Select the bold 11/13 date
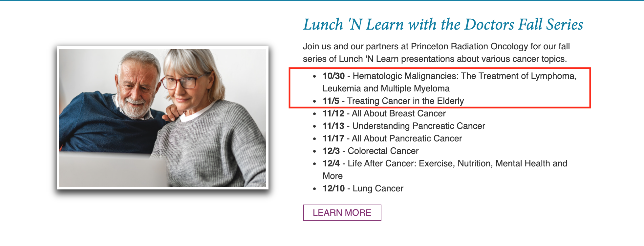The width and height of the screenshot is (644, 246). tap(333, 126)
